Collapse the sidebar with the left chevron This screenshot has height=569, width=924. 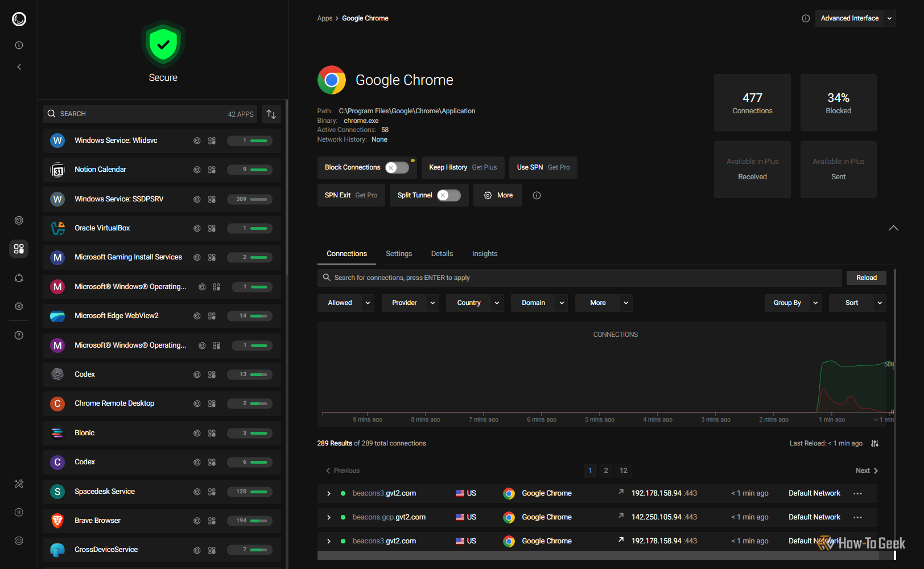coord(19,67)
